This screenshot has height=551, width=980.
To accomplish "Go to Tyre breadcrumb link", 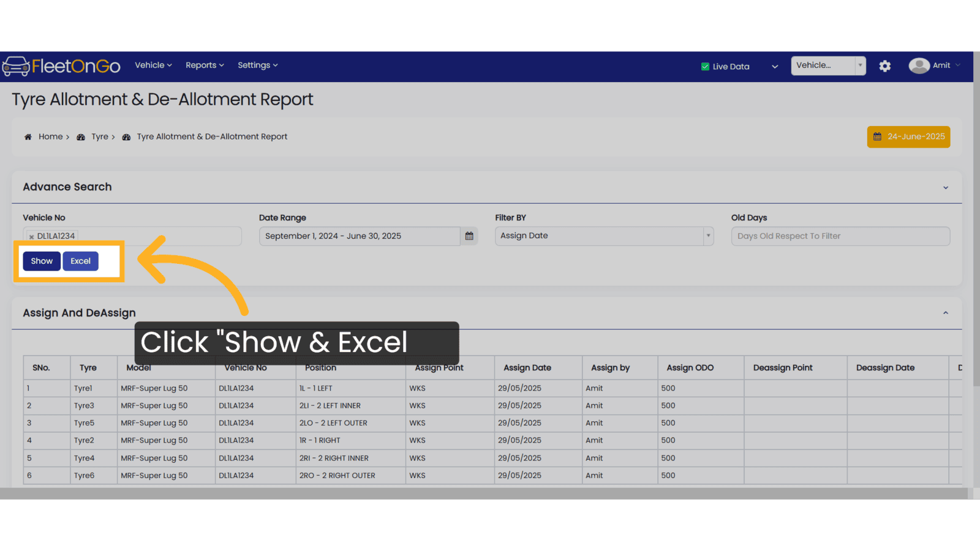I will 100,137.
